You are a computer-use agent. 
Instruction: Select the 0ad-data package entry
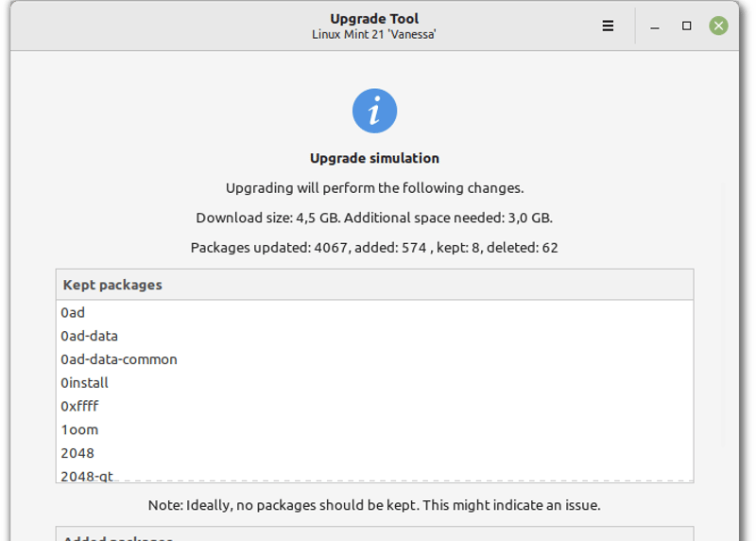(89, 336)
